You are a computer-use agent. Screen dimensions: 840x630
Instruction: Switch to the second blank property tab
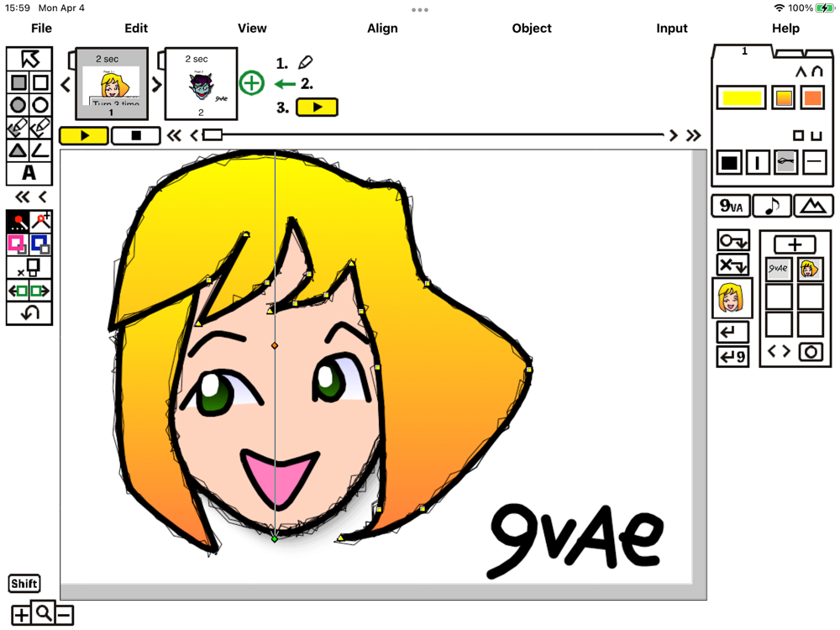[790, 53]
